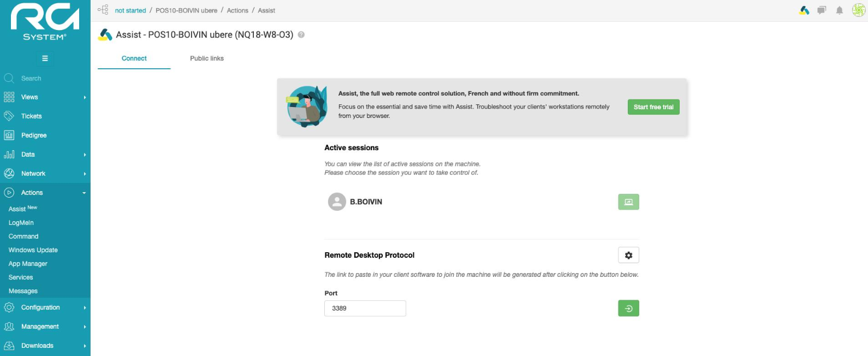Take control of B.BOIVIN session
868x356 pixels.
tap(628, 202)
